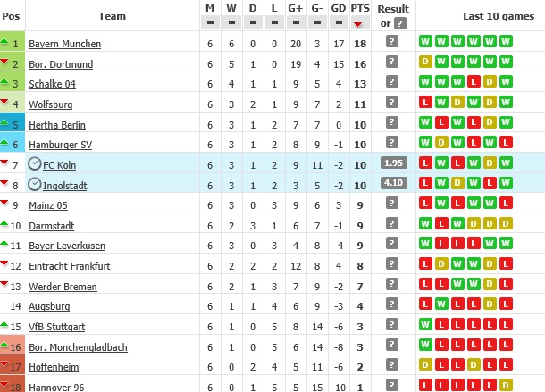Click the red sort arrow under PTS
The image size is (545, 392).
coord(361,24)
